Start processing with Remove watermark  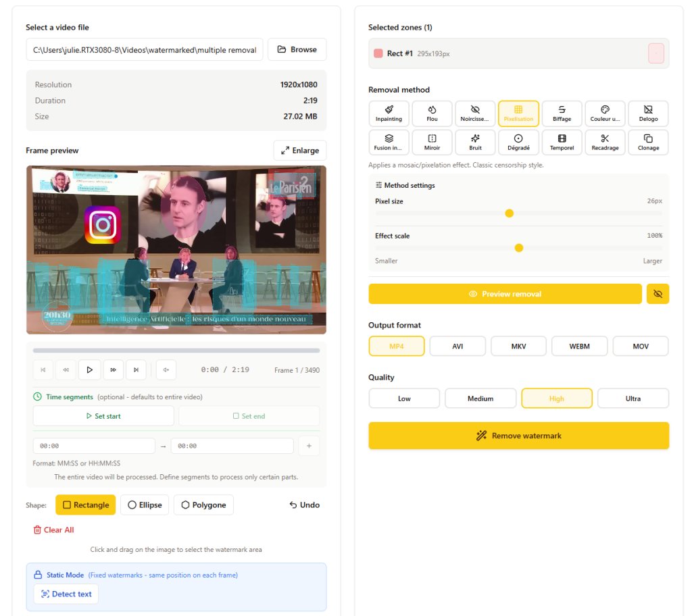tap(518, 436)
